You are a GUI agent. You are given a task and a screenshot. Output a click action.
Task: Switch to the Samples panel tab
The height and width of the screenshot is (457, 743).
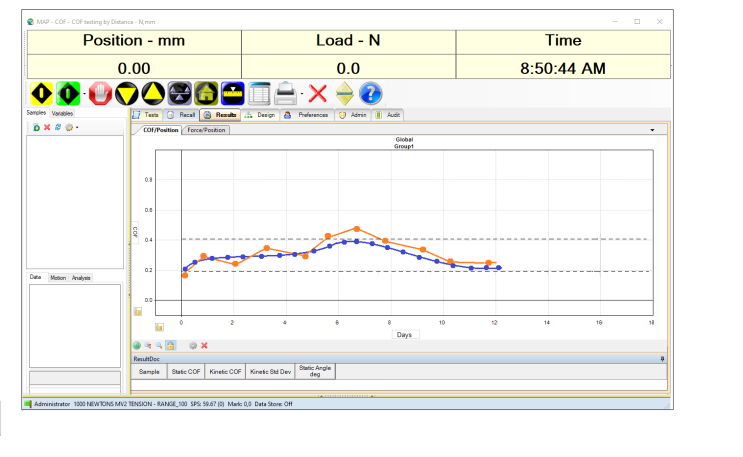tap(36, 113)
